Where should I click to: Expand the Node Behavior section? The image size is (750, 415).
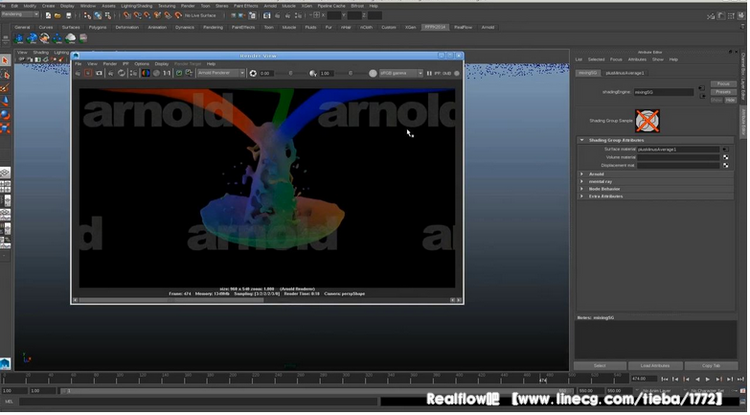(x=582, y=189)
